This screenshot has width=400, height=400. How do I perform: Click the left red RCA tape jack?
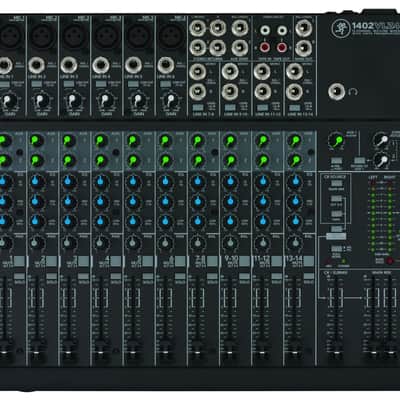(265, 48)
